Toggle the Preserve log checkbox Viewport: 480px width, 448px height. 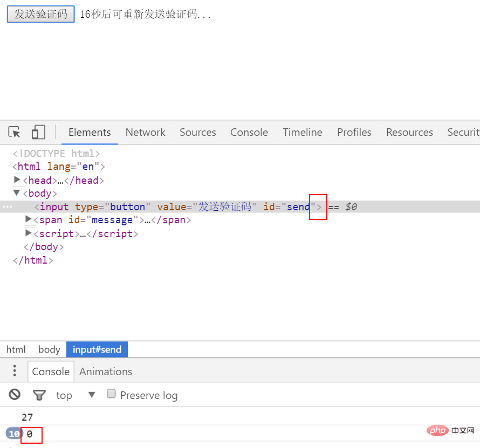click(x=111, y=394)
